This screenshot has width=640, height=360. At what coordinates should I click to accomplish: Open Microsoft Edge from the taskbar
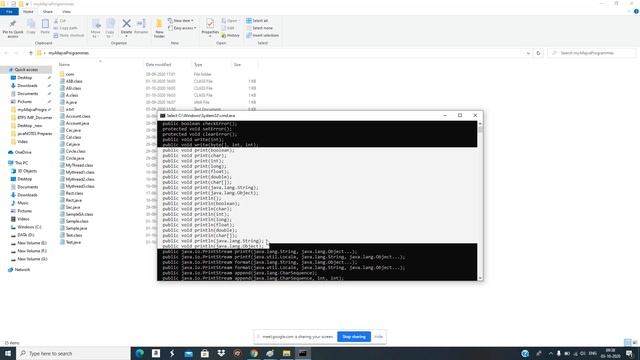tap(140, 353)
